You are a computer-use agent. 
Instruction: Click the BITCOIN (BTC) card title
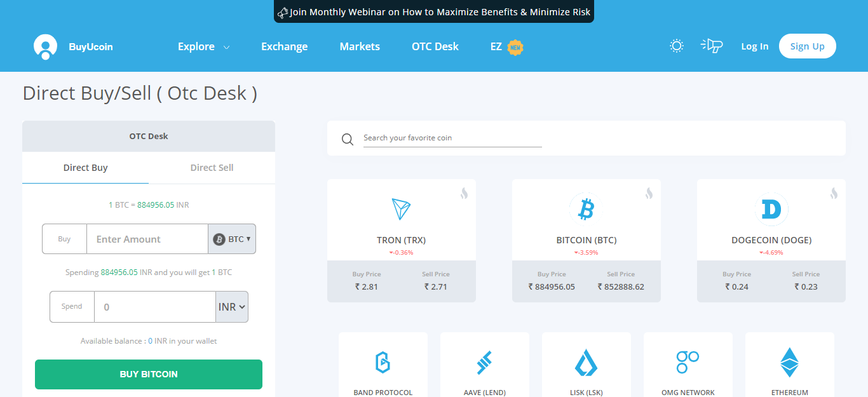click(x=586, y=240)
